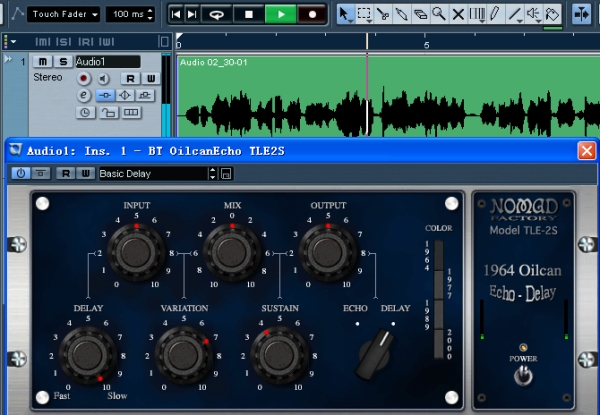
Task: Step presets with the Basic Delay arrows
Action: [212, 174]
